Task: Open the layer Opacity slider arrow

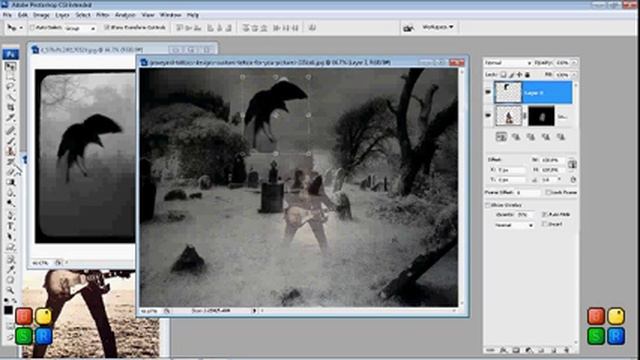Action: click(x=574, y=63)
